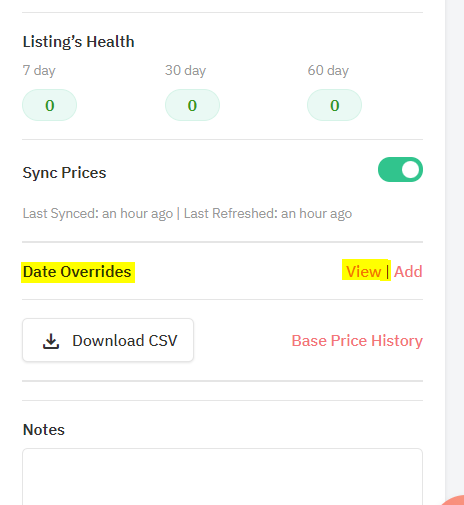Screen dimensions: 464x505
Task: Click the 7 day label
Action: (x=39, y=71)
